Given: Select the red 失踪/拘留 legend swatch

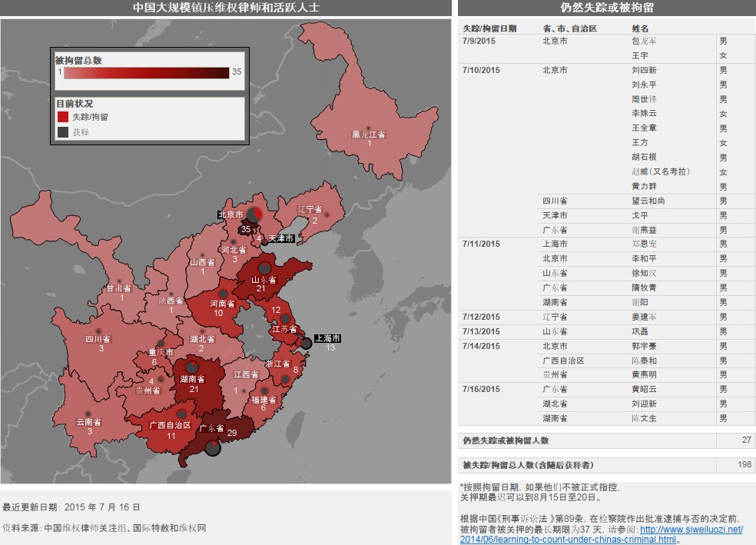Looking at the screenshot, I should (x=63, y=117).
